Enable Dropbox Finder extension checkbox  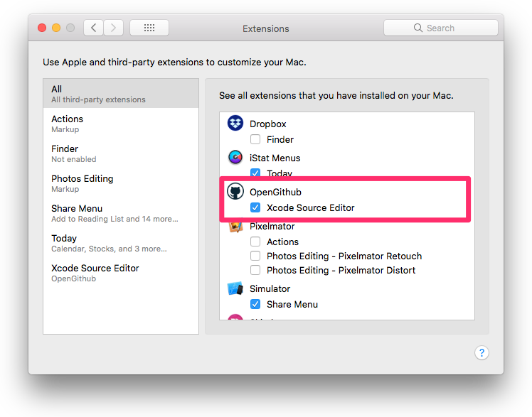[x=255, y=139]
